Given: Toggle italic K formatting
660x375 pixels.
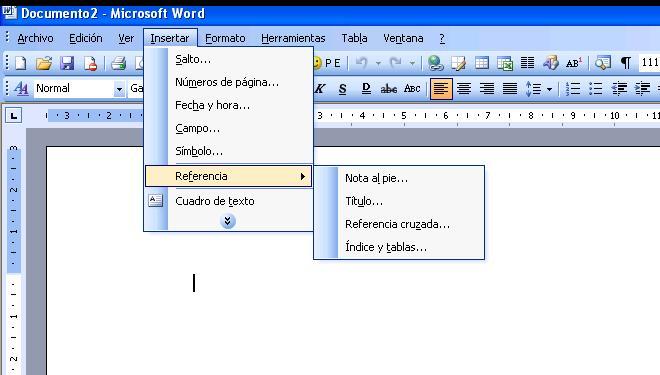Looking at the screenshot, I should (x=320, y=89).
